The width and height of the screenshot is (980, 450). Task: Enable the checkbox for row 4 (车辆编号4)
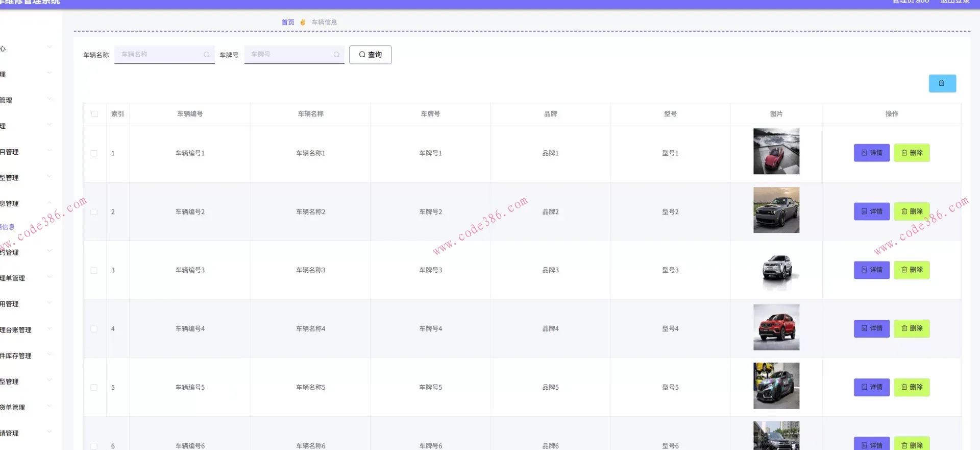point(94,329)
